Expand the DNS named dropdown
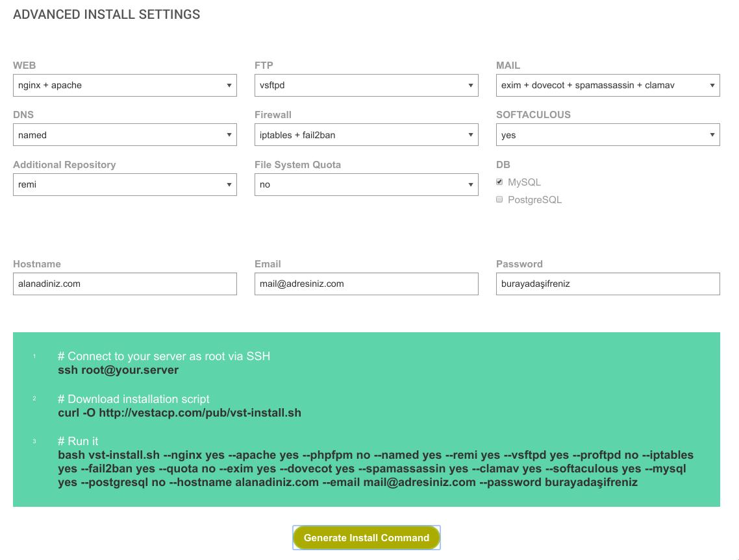 click(x=125, y=135)
